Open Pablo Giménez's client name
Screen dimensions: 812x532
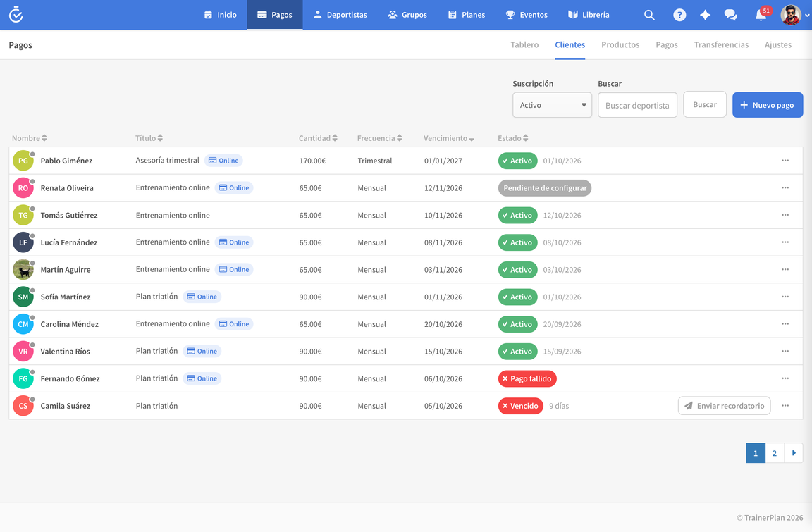pos(67,161)
